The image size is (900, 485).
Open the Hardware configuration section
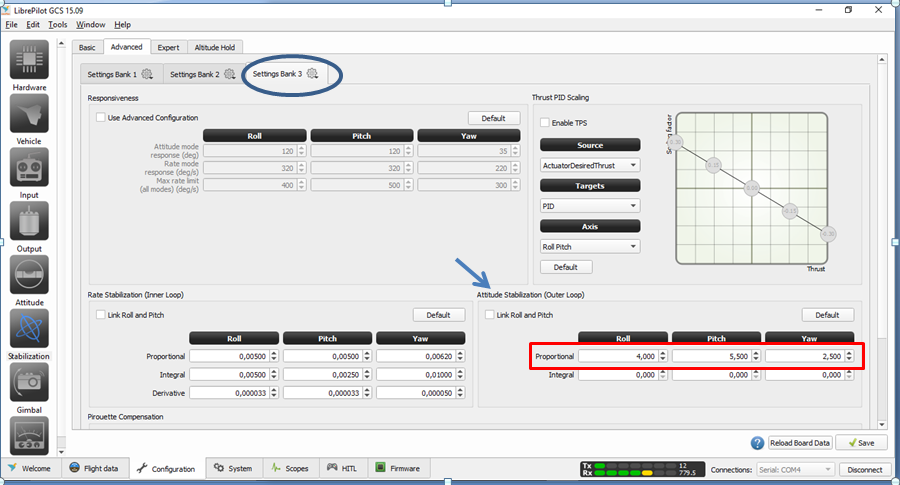tap(29, 61)
